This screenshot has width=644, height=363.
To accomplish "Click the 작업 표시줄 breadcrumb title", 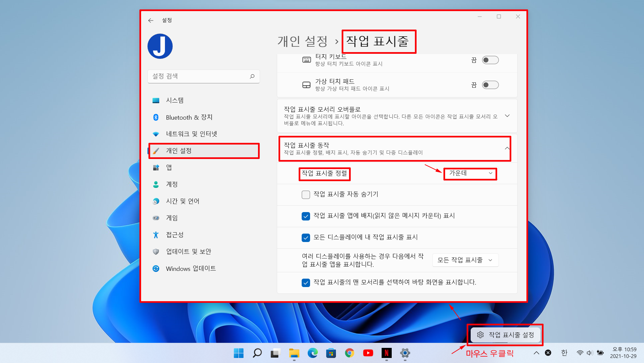I will point(378,41).
